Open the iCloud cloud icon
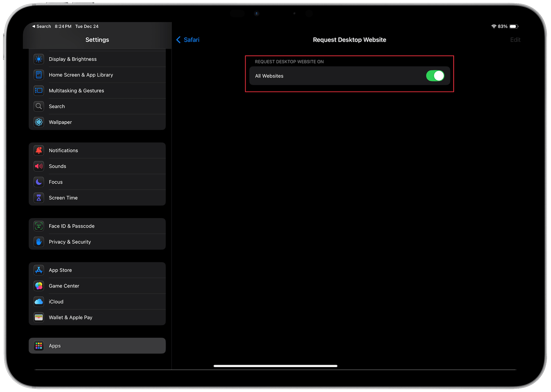Screen dimensions: 551x392 [x=39, y=301]
